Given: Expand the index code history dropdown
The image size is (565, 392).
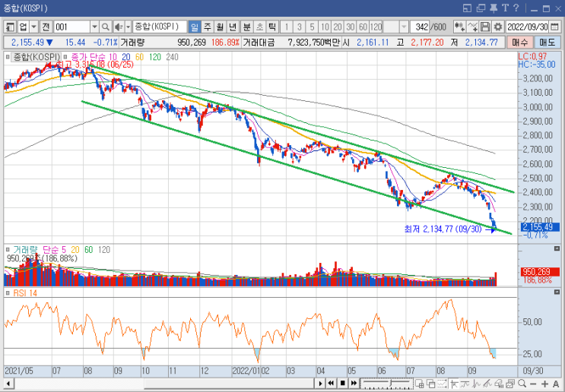Looking at the screenshot, I should coord(94,27).
